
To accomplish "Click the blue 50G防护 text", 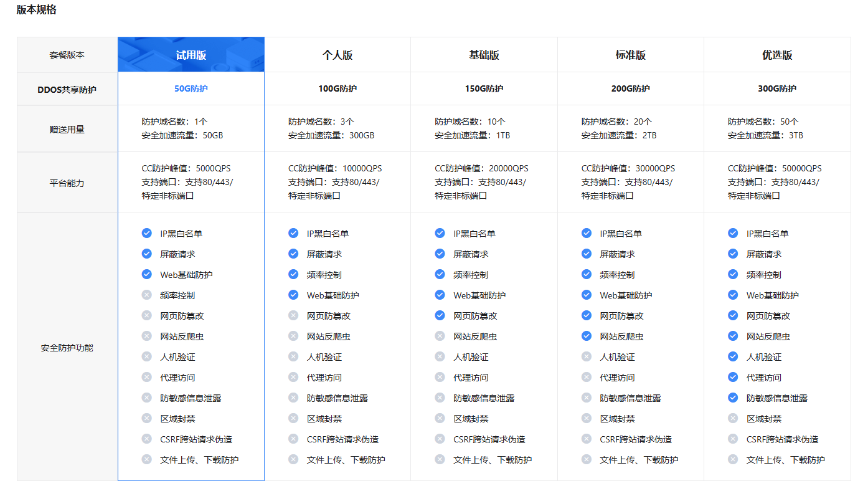I will (x=191, y=88).
